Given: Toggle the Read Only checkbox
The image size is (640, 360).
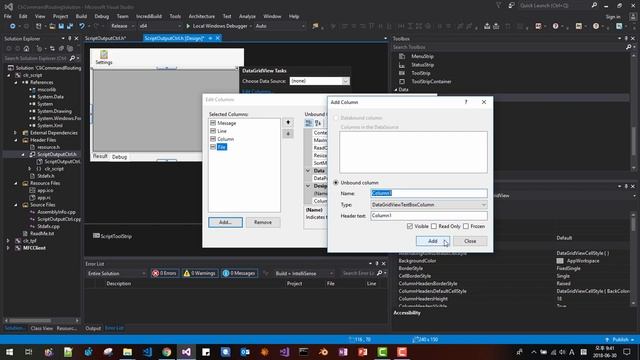Looking at the screenshot, I should click(x=434, y=226).
